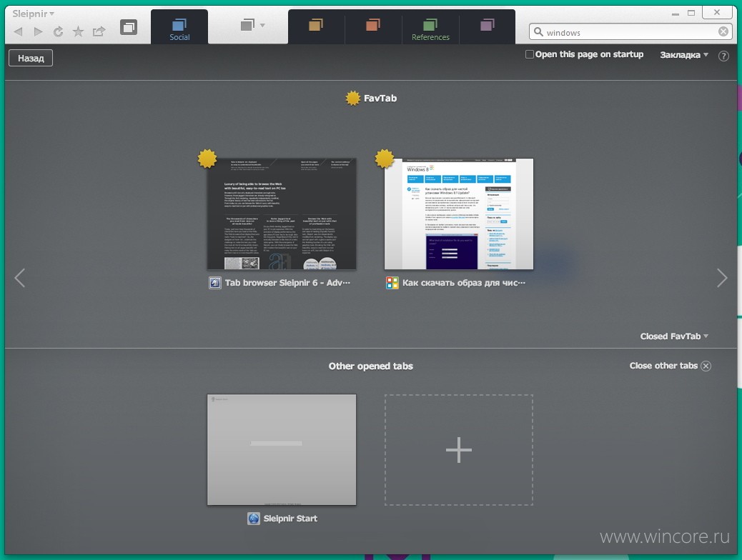Switch to the Social tab group

pos(179,27)
